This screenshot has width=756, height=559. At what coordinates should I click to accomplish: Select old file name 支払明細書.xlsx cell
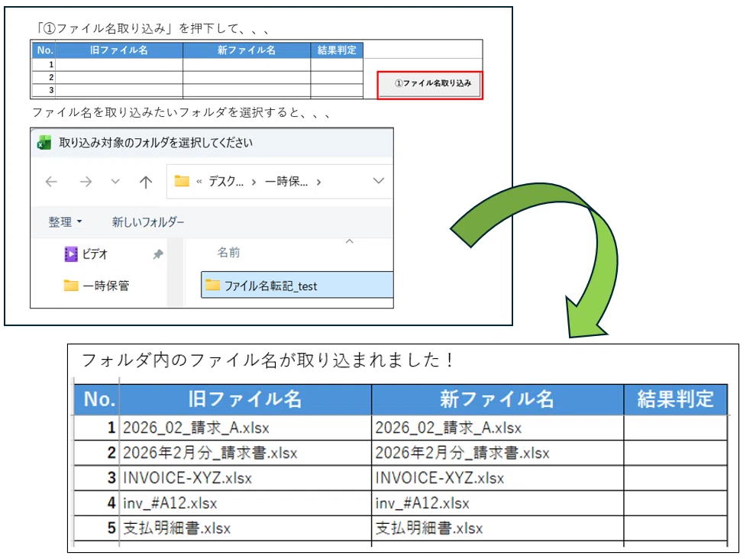tap(245, 528)
